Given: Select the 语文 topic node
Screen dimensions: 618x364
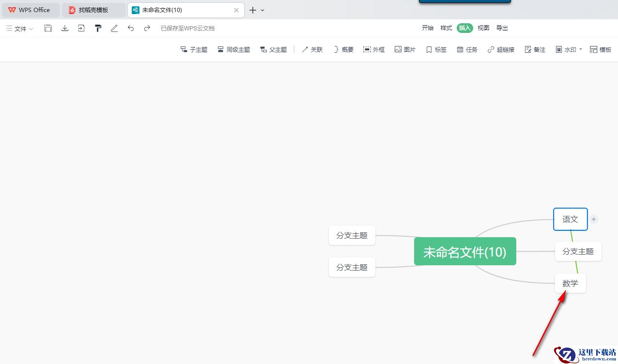Looking at the screenshot, I should [571, 219].
